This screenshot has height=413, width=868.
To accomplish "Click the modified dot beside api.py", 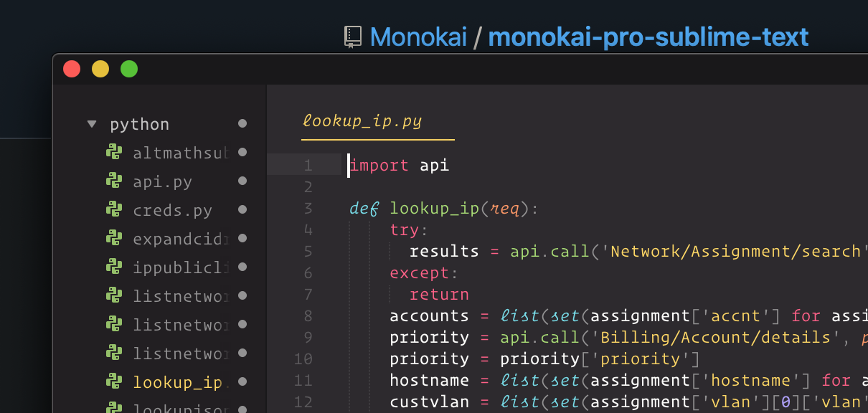I will point(242,181).
